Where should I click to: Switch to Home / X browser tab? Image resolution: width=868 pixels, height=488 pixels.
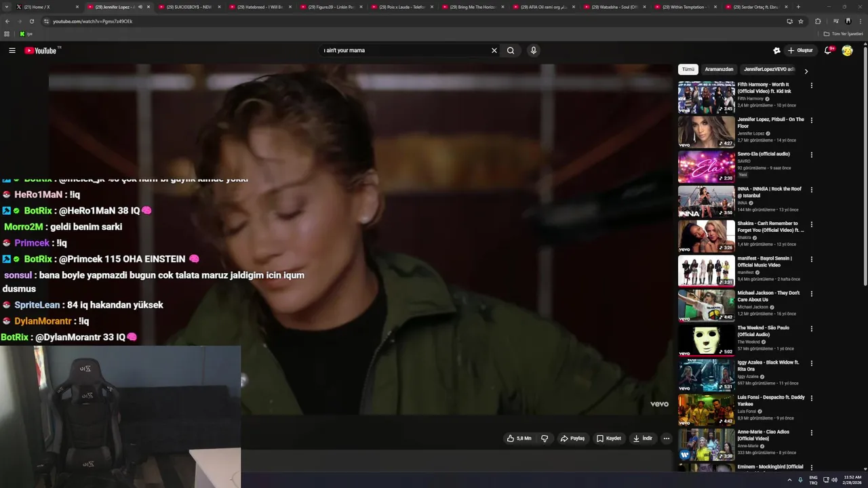46,7
